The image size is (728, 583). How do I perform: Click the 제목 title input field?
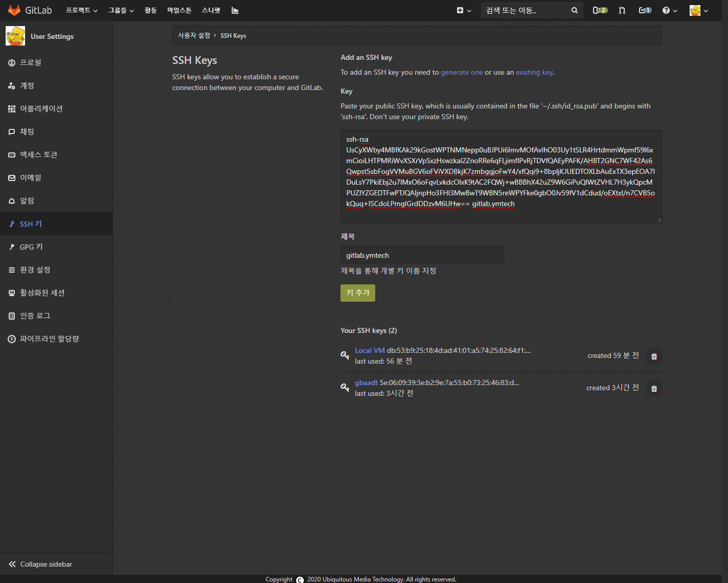(422, 255)
